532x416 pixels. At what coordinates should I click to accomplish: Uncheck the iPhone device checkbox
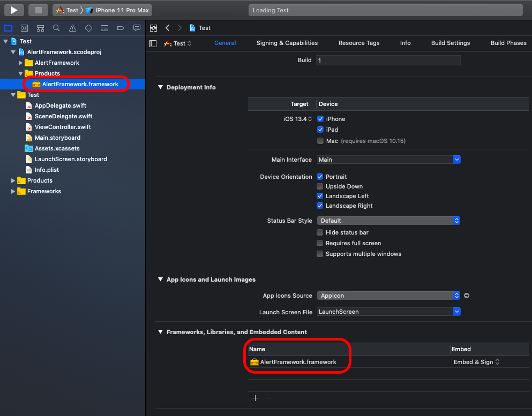point(320,119)
